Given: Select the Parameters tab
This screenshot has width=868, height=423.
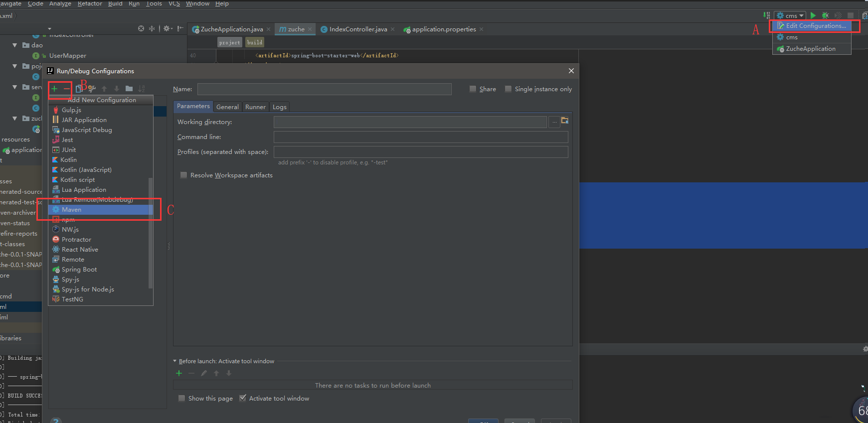Looking at the screenshot, I should coord(193,106).
